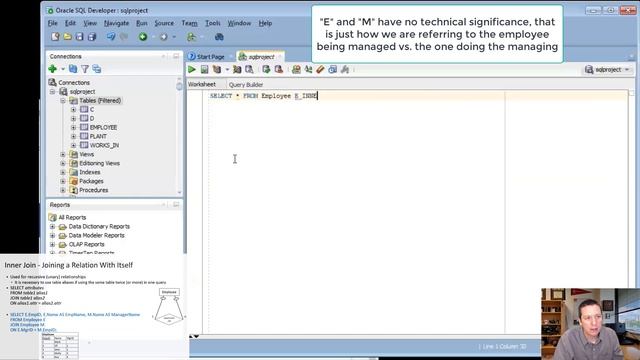Image resolution: width=640 pixels, height=360 pixels.
Task: Open the Team menu
Action: [189, 23]
